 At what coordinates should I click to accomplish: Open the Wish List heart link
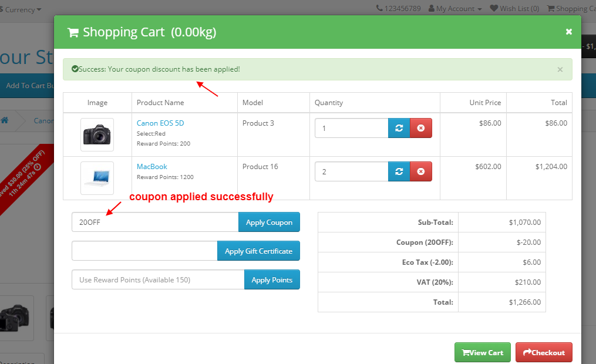click(x=514, y=9)
